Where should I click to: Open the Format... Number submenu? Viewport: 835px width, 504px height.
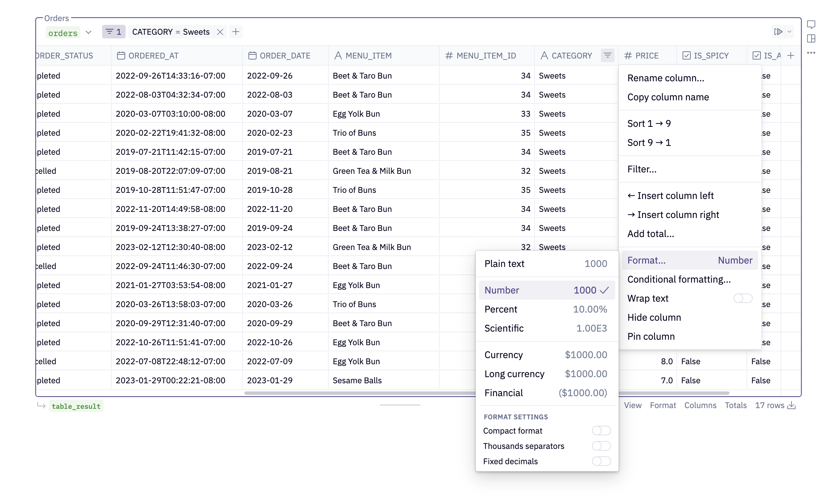(x=690, y=260)
